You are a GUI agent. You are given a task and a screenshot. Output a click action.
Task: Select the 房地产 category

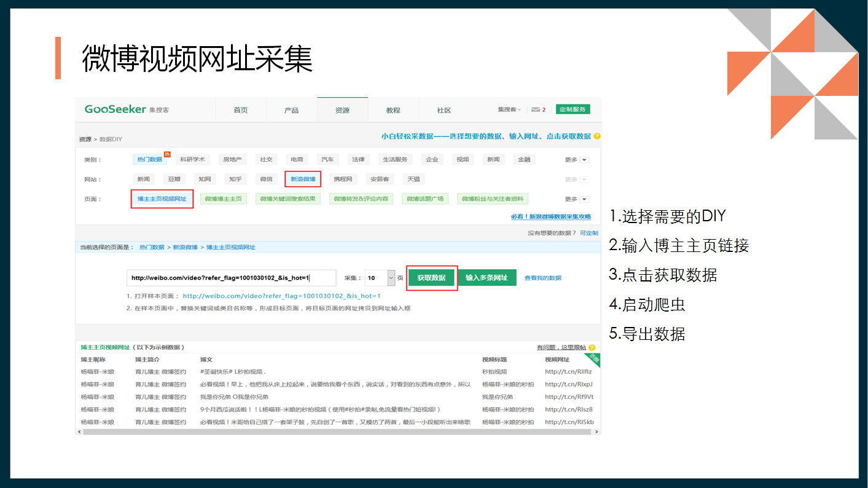point(232,159)
